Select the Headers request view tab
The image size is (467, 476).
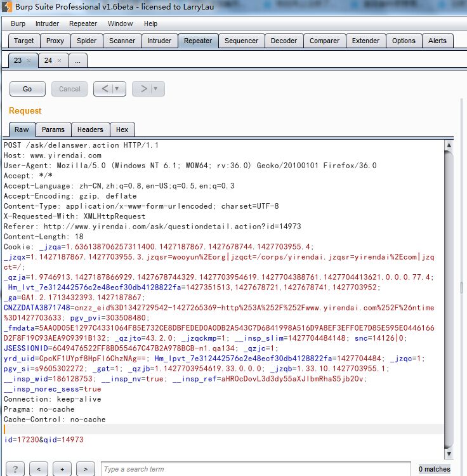(90, 129)
